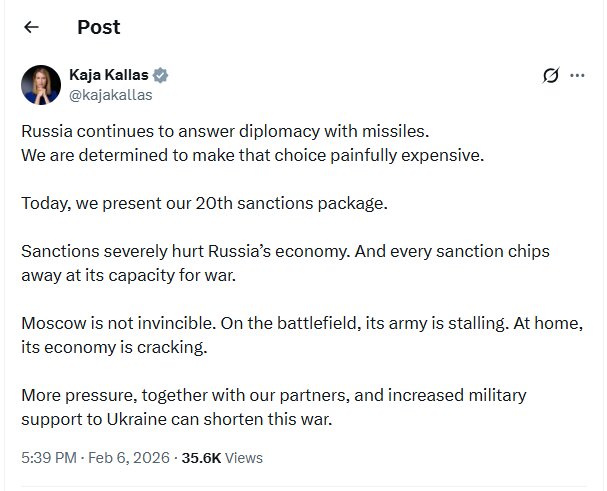607x491 pixels.
Task: Click the "away at its capacity for war" line
Action: click(128, 274)
